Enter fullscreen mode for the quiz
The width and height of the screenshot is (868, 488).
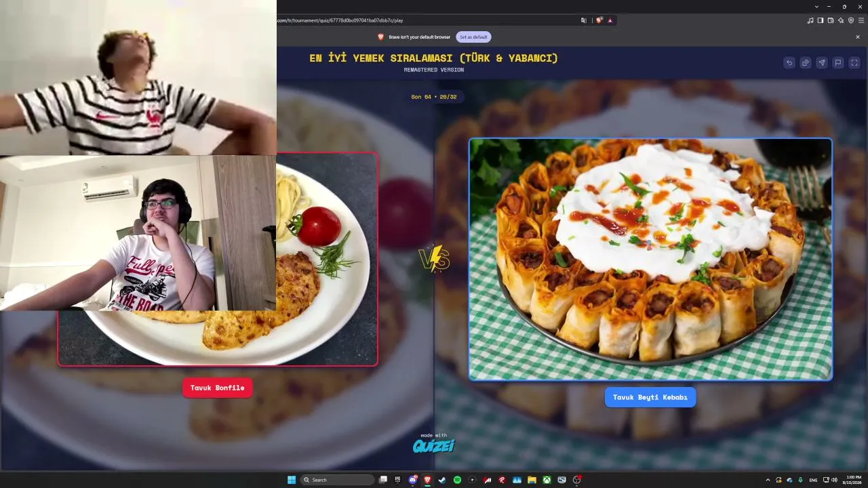[854, 63]
